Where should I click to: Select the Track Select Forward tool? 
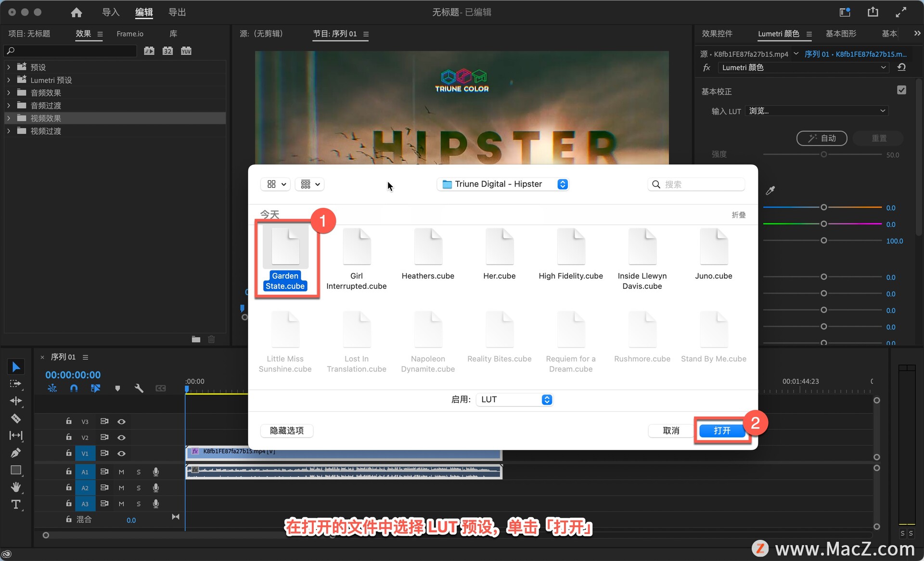pyautogui.click(x=16, y=384)
